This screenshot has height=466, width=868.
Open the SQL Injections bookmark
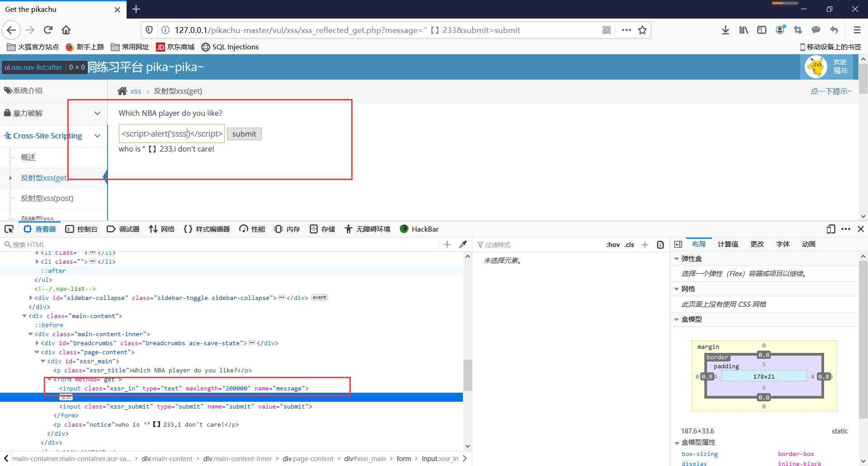point(230,47)
